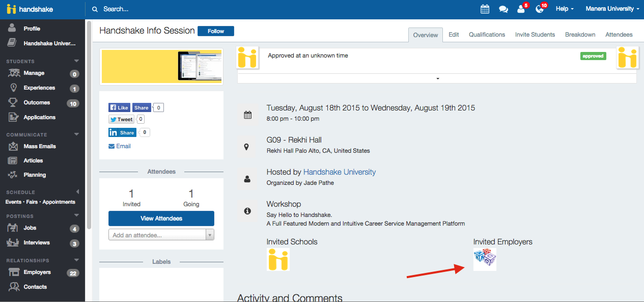This screenshot has width=644, height=302.
Task: Switch to the Overview tab
Action: [426, 35]
